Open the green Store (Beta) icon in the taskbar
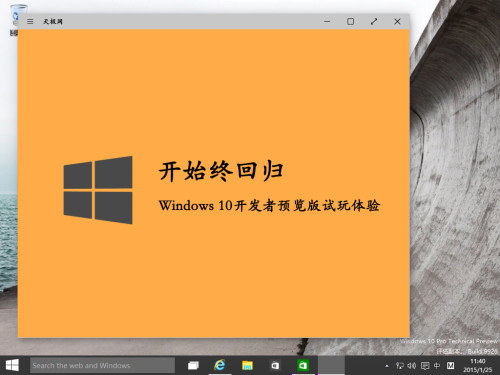This screenshot has width=500, height=375. tap(303, 365)
